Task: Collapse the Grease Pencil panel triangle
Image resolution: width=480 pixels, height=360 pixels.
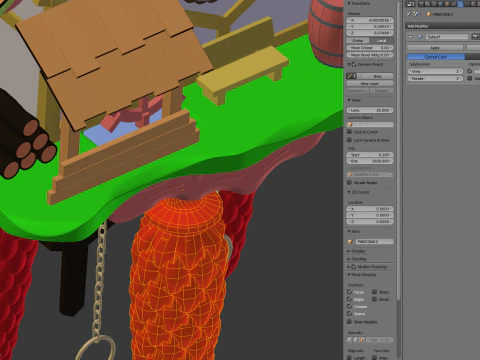Action: 349,64
